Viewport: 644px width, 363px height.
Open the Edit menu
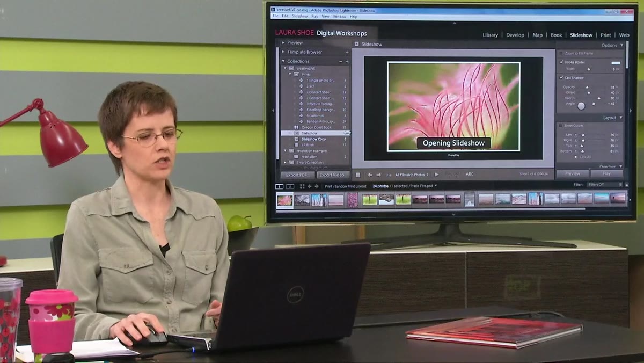(x=285, y=17)
